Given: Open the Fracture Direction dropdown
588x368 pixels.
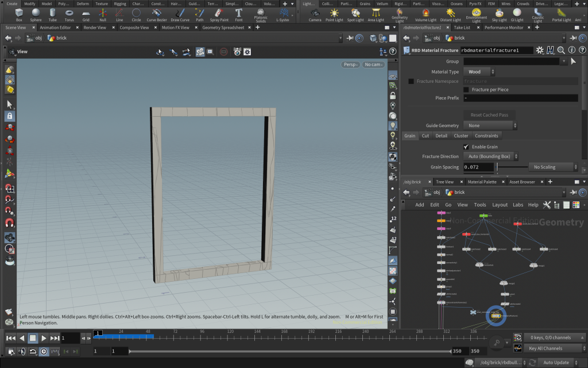Looking at the screenshot, I should click(x=491, y=156).
